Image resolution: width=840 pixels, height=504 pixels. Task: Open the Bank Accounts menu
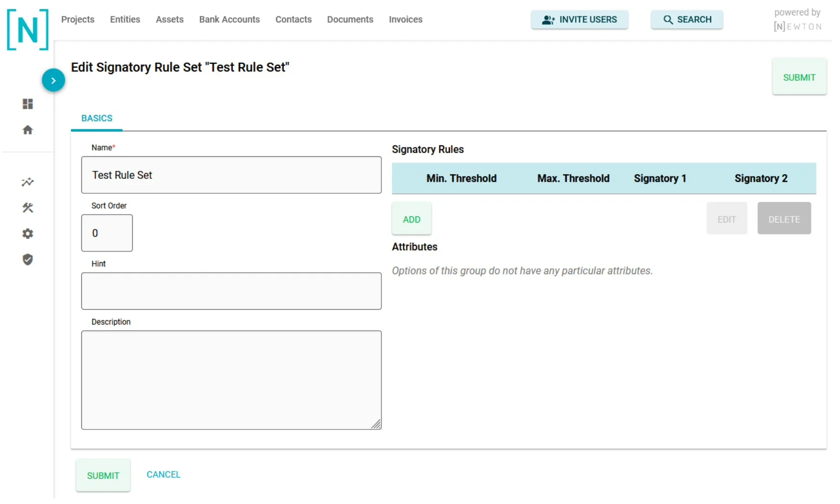click(x=229, y=20)
